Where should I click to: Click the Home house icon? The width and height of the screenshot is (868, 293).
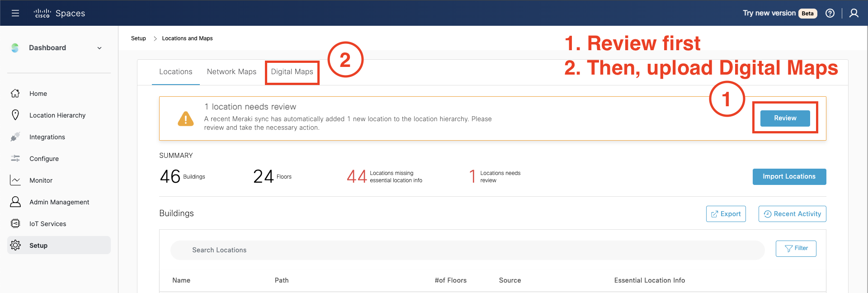[x=15, y=94]
